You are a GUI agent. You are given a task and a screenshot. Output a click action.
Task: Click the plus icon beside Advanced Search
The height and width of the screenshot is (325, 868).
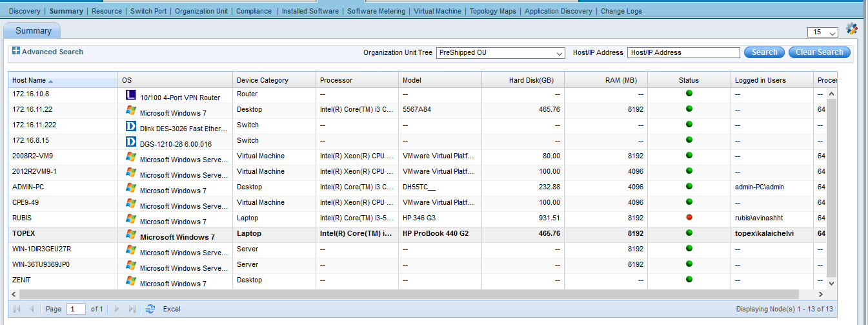16,51
